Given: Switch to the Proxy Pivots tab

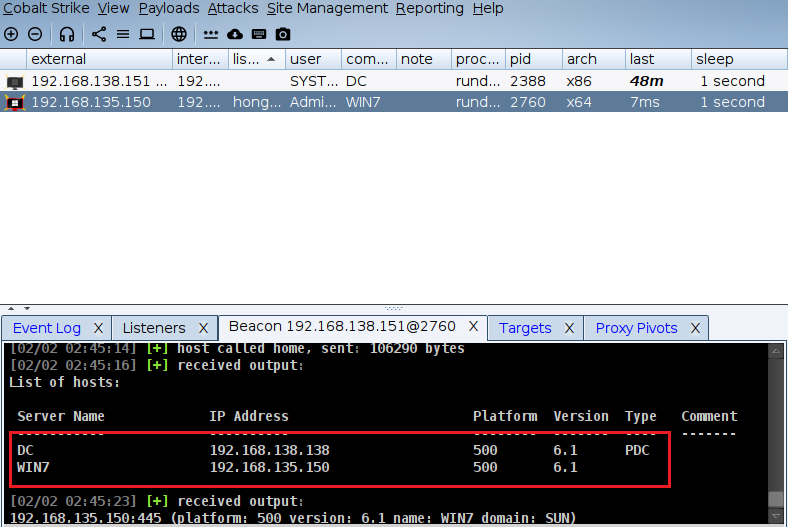Looking at the screenshot, I should coord(636,328).
